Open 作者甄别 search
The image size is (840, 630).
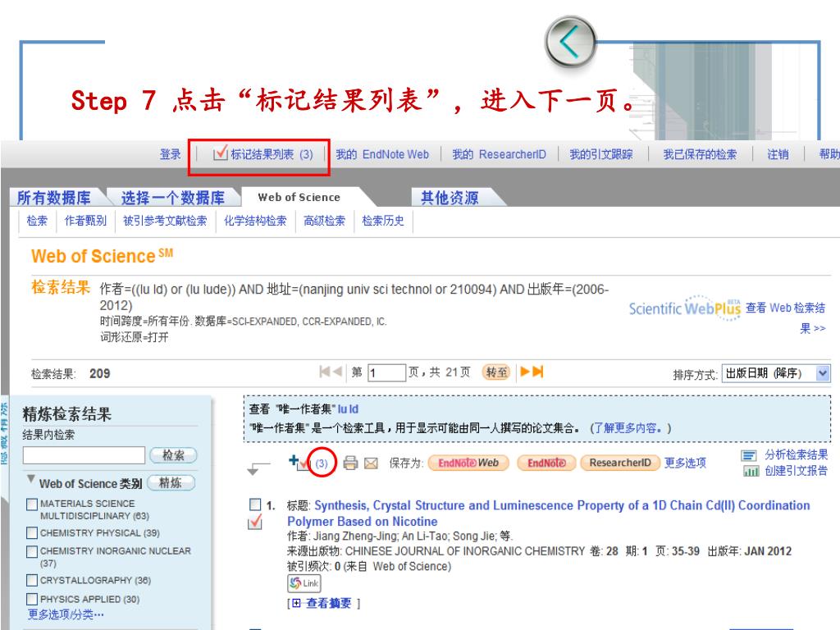pyautogui.click(x=85, y=221)
